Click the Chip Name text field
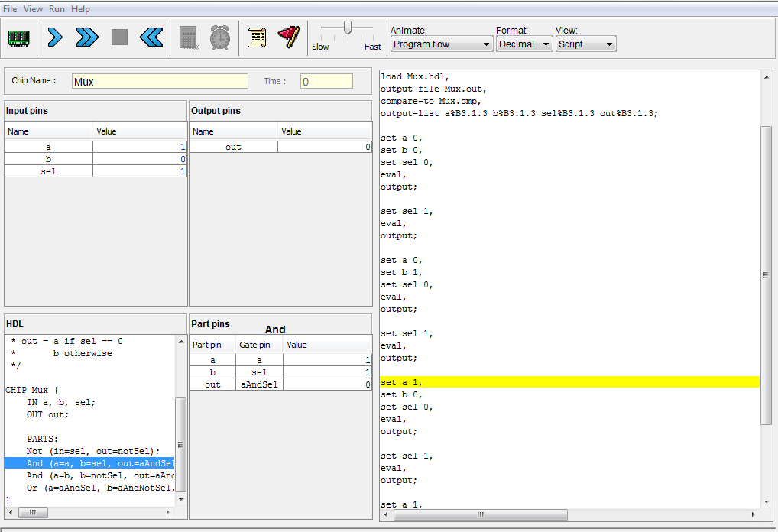The width and height of the screenshot is (778, 532). click(x=160, y=81)
